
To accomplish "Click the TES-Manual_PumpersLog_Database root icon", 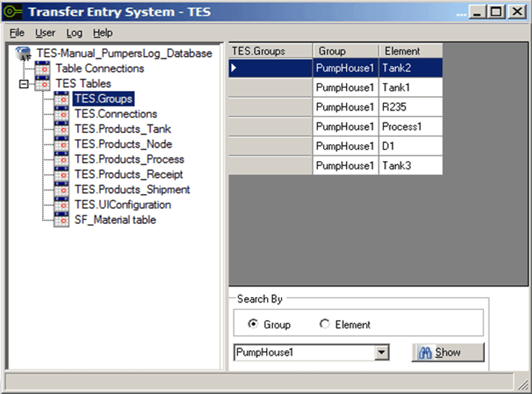I will (24, 54).
